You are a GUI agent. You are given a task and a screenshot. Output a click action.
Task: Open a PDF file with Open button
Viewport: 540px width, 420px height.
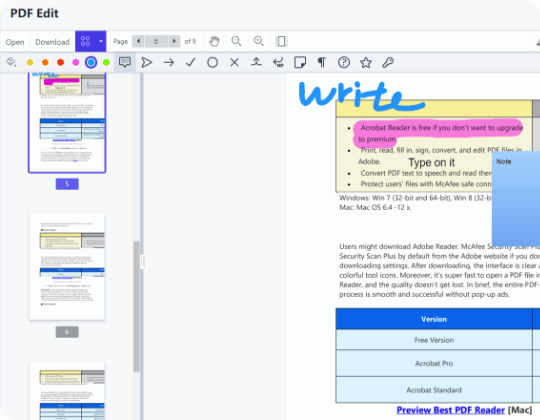[x=15, y=42]
